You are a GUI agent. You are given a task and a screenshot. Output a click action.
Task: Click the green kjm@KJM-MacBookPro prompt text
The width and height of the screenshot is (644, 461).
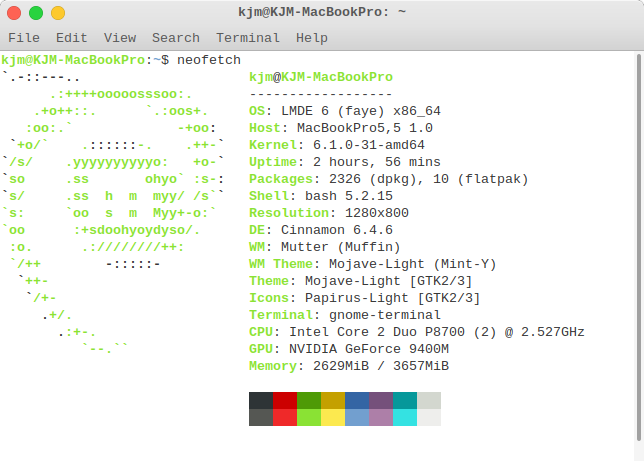pos(73,60)
